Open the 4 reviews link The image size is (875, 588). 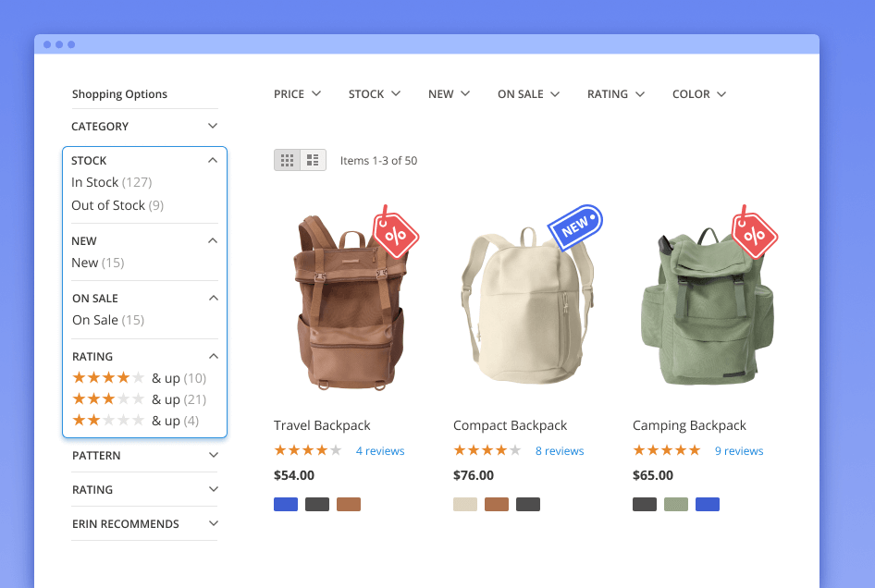tap(380, 451)
